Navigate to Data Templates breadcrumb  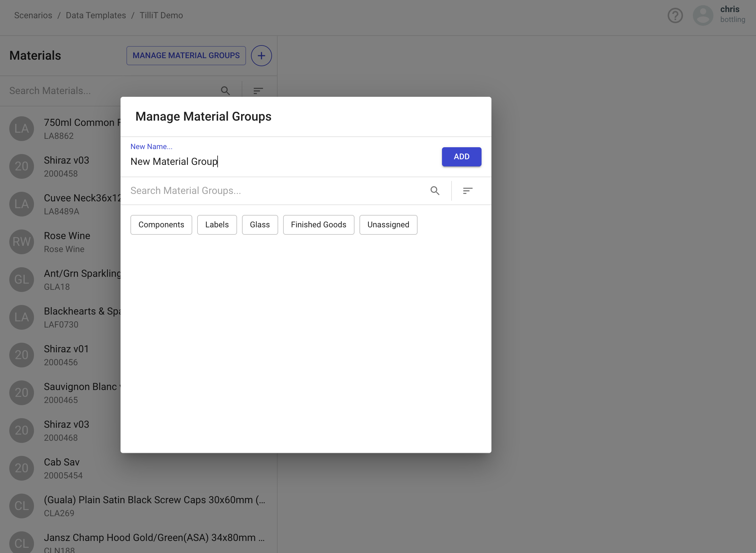pos(96,15)
